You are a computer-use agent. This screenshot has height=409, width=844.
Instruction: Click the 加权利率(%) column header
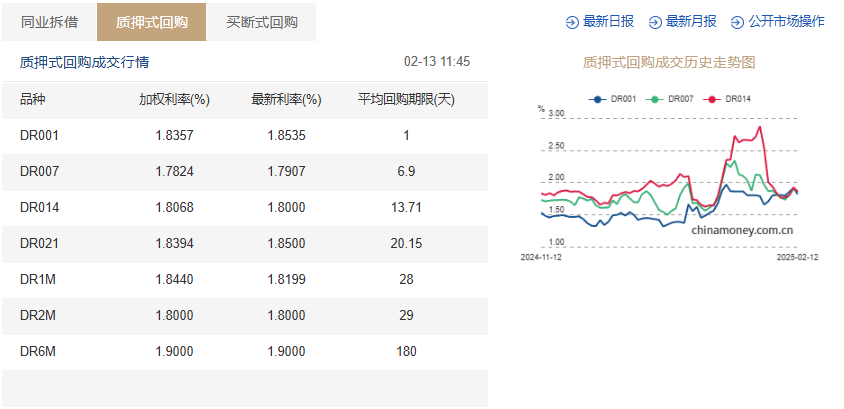tap(174, 99)
